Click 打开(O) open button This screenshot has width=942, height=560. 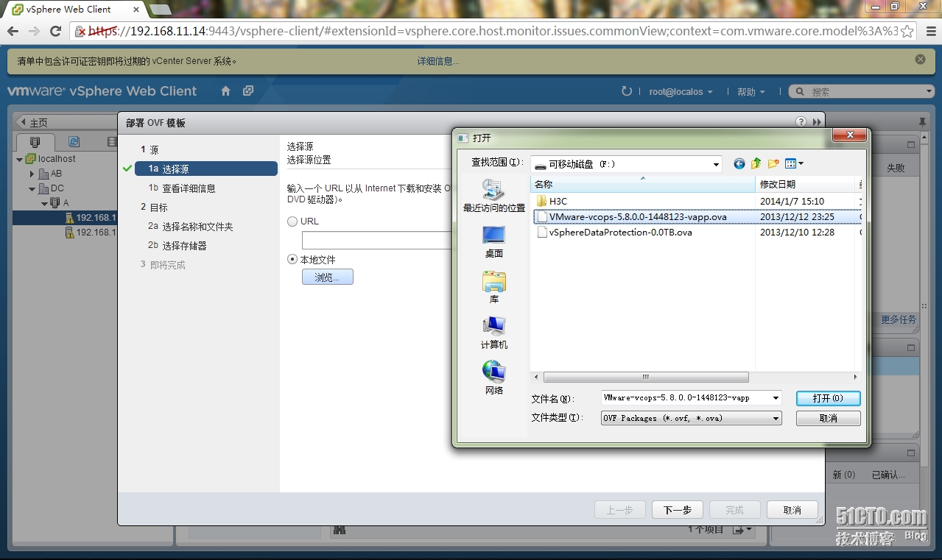tap(828, 398)
